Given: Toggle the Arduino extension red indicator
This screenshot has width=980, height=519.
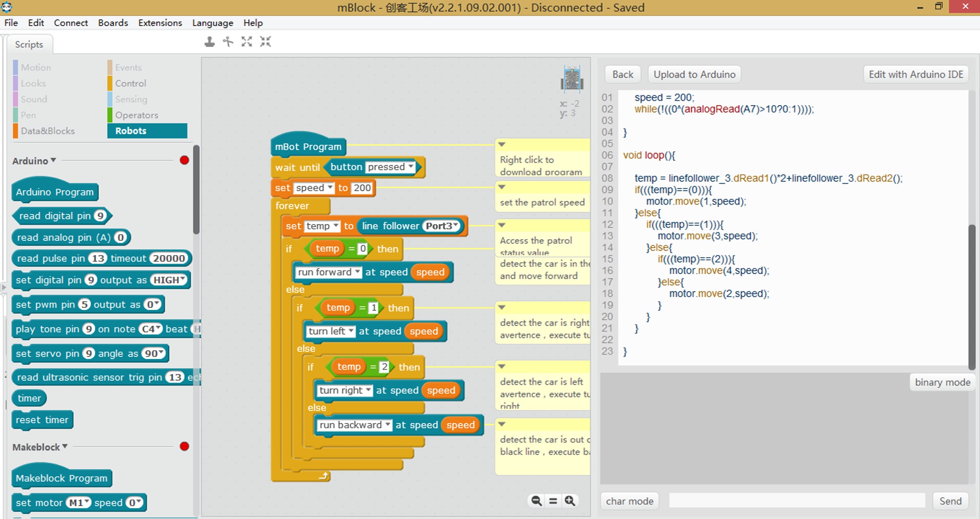Looking at the screenshot, I should tap(184, 160).
